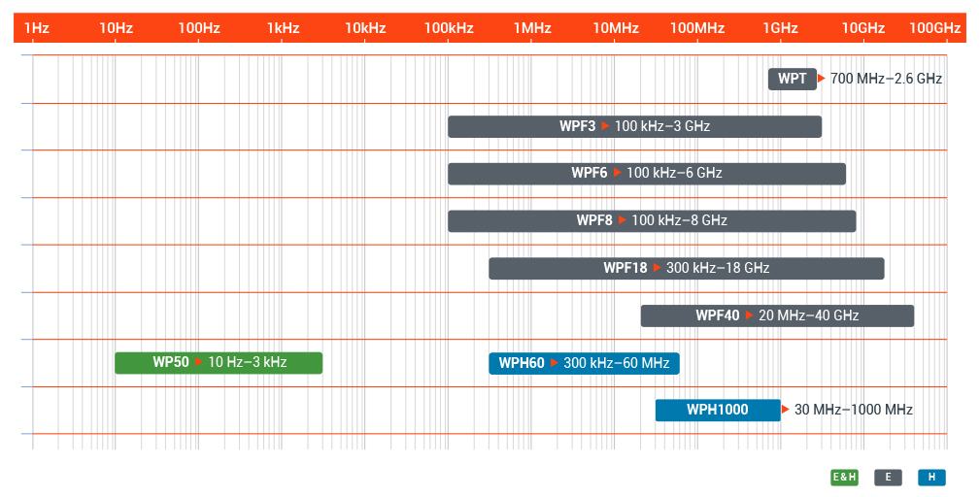The image size is (980, 497).
Task: Click the red arrow beside WPH1000
Action: (x=786, y=410)
